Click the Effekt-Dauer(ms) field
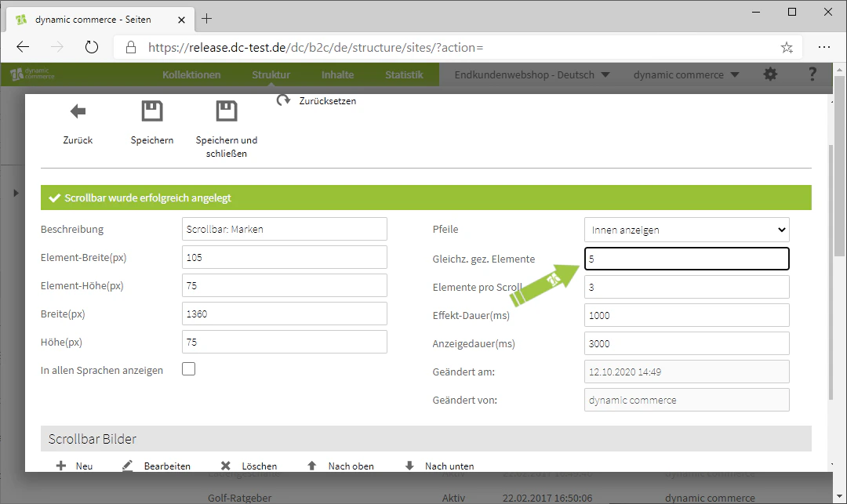 coord(686,315)
